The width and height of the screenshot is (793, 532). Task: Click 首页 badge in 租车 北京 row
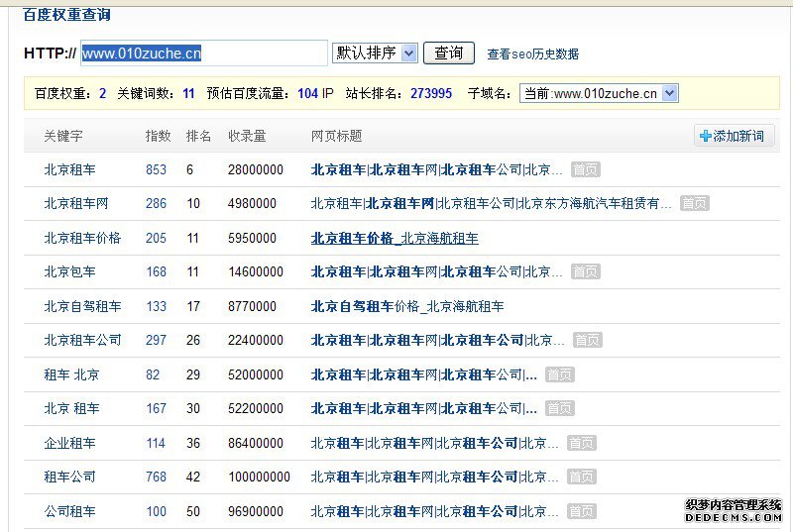[559, 374]
